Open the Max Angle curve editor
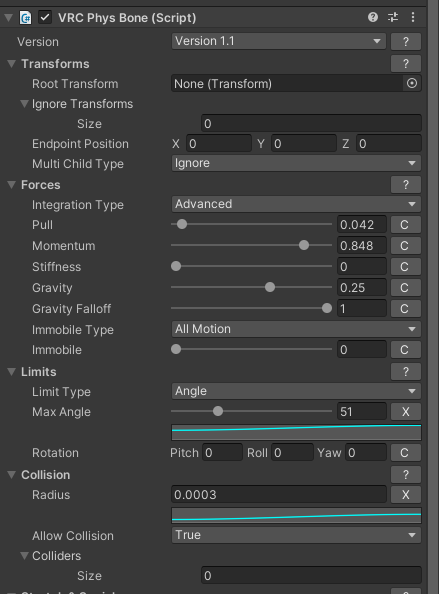This screenshot has height=594, width=439. point(296,432)
